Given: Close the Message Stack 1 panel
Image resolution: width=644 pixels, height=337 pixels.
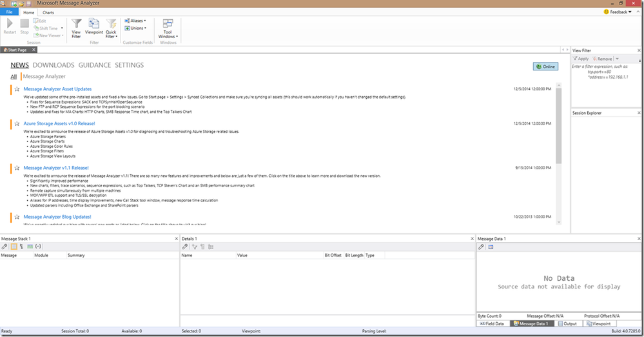Looking at the screenshot, I should coord(177,239).
